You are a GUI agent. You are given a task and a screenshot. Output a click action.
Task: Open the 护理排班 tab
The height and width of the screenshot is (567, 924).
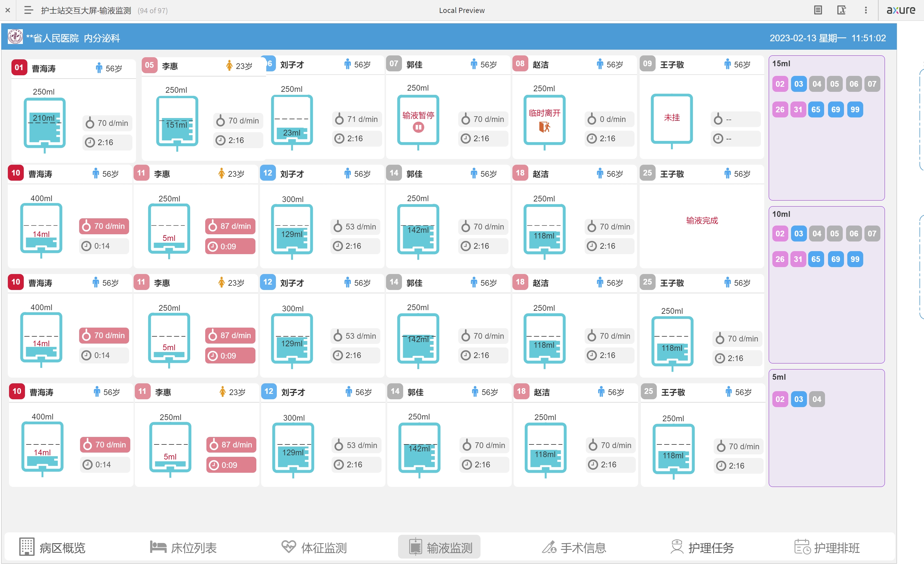(827, 547)
